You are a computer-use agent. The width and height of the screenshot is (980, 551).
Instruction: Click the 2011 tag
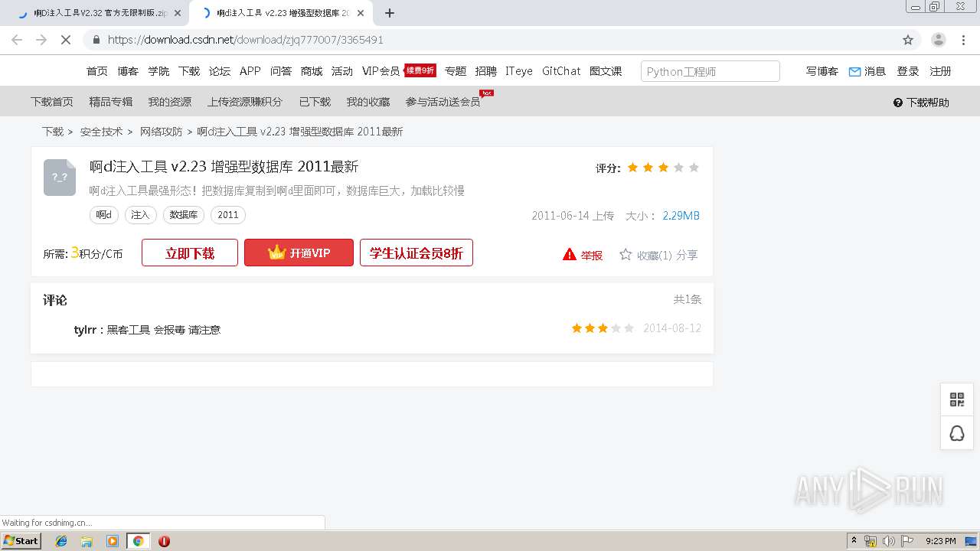click(x=228, y=215)
